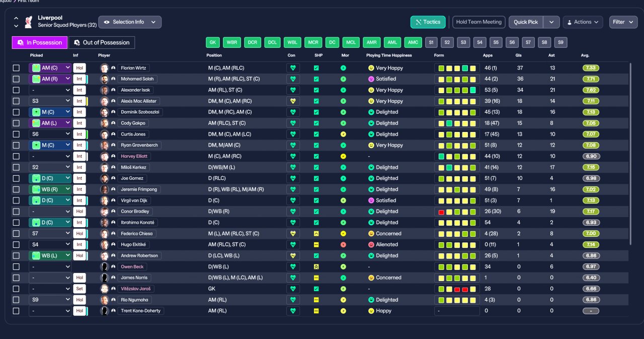Open Florian Wirtz's AM (C) picked dropdown
644x339 pixels.
click(x=50, y=68)
